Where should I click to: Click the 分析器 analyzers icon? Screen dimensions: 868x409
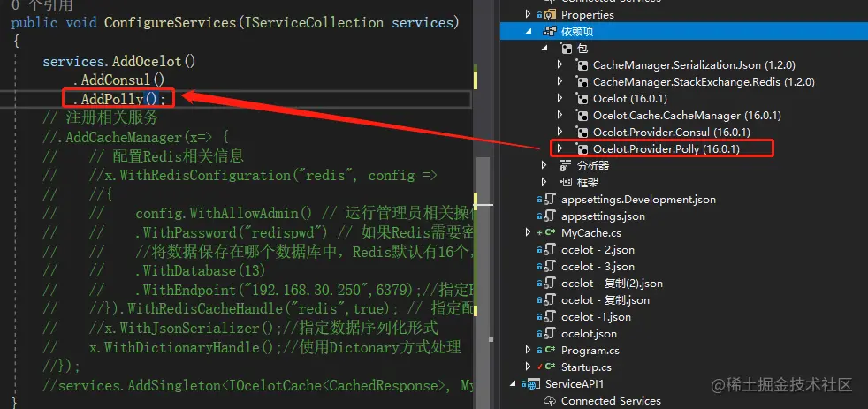(566, 165)
